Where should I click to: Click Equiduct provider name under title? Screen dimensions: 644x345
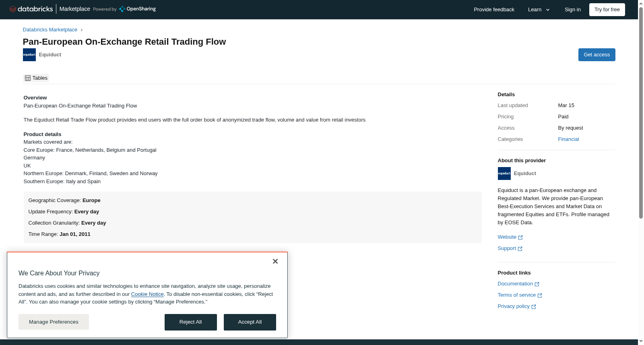click(50, 55)
